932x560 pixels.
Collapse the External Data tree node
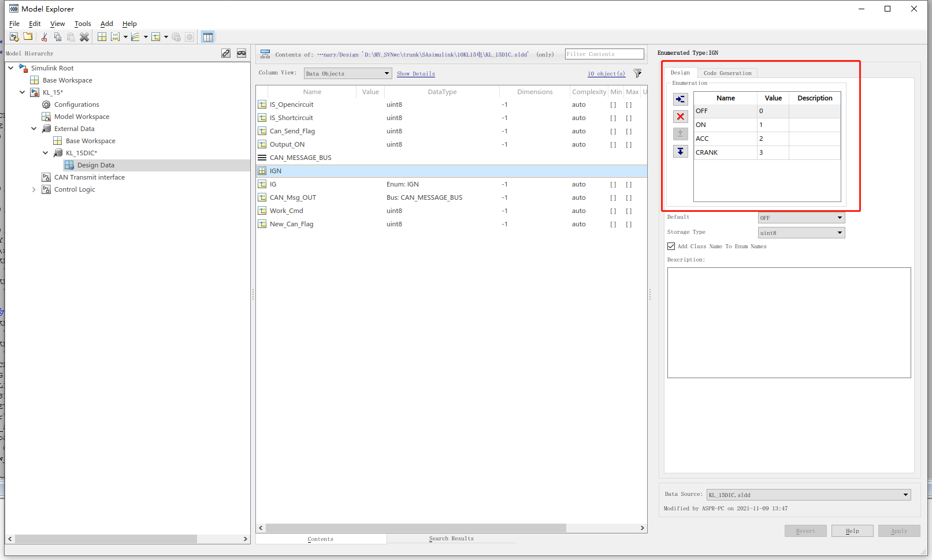click(x=34, y=129)
